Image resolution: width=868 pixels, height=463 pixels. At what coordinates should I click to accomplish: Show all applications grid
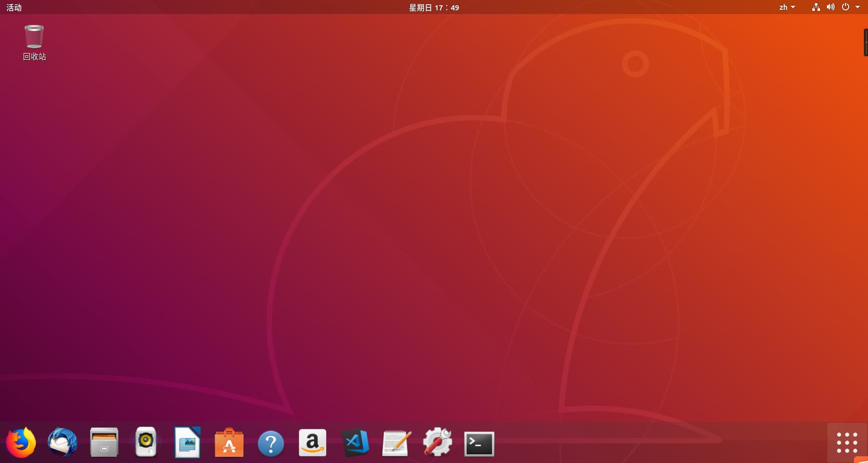click(847, 443)
